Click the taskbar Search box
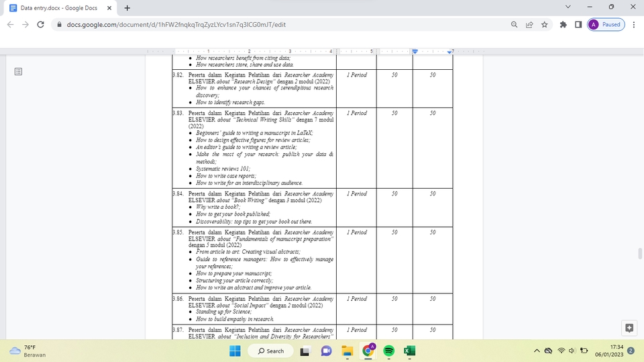644x362 pixels. [x=271, y=351]
